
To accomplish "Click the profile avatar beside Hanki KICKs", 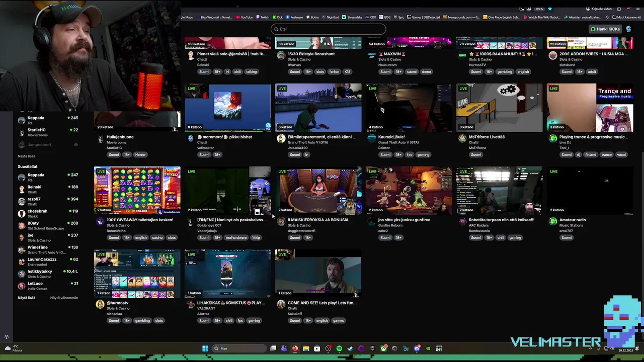I will click(628, 29).
